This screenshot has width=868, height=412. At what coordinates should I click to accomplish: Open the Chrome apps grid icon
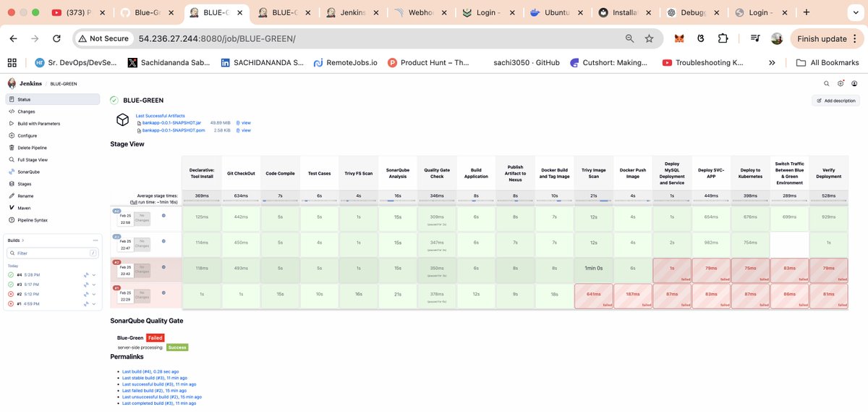(x=12, y=63)
